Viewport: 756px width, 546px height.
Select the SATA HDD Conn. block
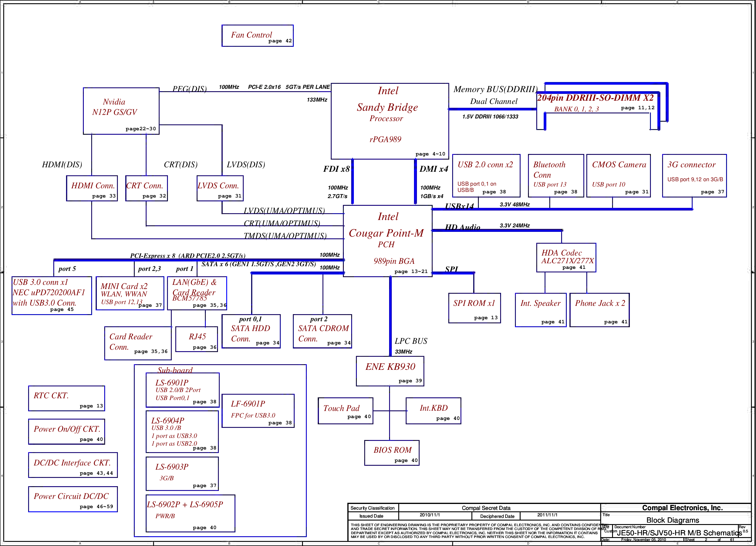tap(251, 331)
